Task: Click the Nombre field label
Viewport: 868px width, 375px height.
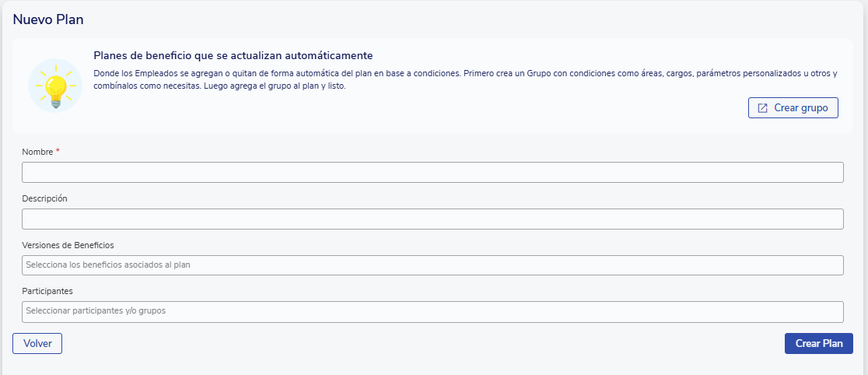Action: coord(37,152)
